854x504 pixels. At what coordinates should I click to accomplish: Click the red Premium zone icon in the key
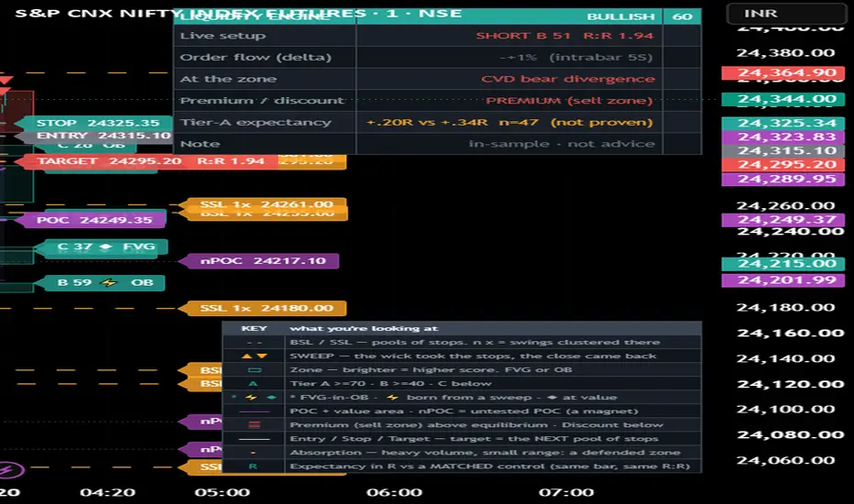[255, 424]
